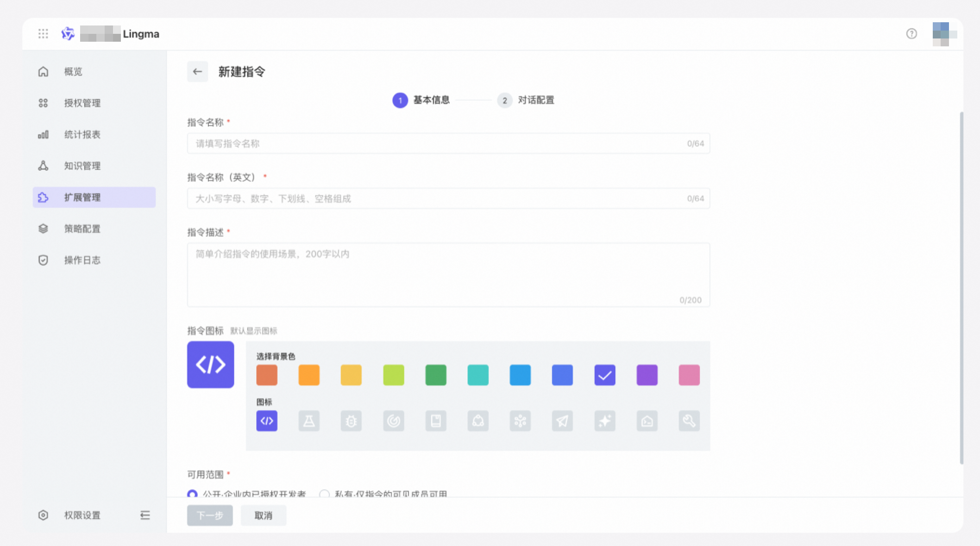Select the private scope radio button
The image size is (980, 546).
325,494
